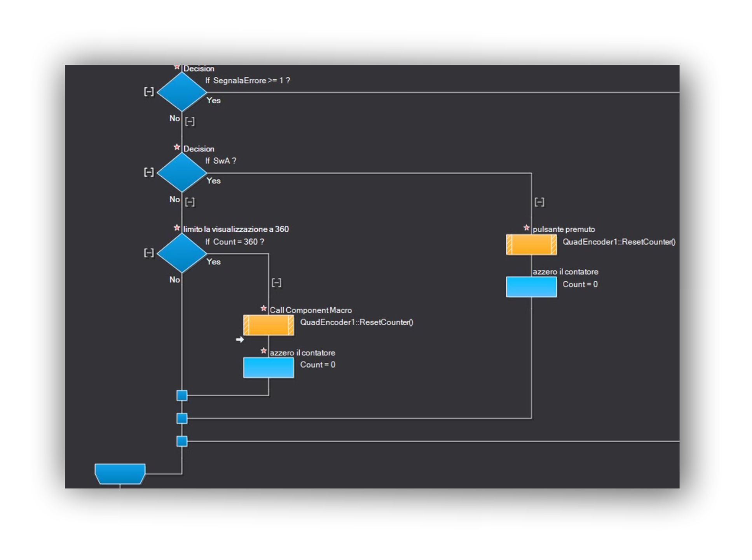Click the text If Count = 360 ?

[x=235, y=242]
